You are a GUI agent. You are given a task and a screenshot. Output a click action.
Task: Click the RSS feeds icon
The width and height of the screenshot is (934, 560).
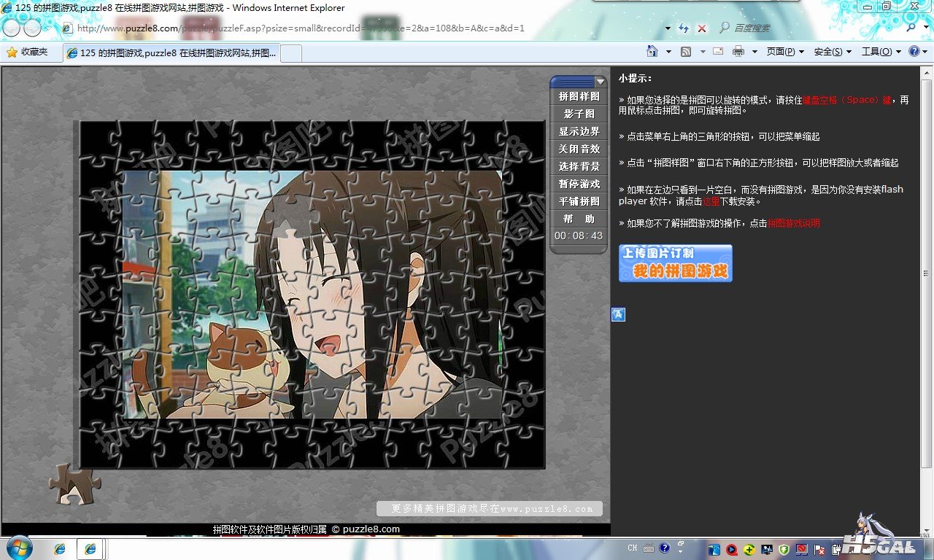686,51
